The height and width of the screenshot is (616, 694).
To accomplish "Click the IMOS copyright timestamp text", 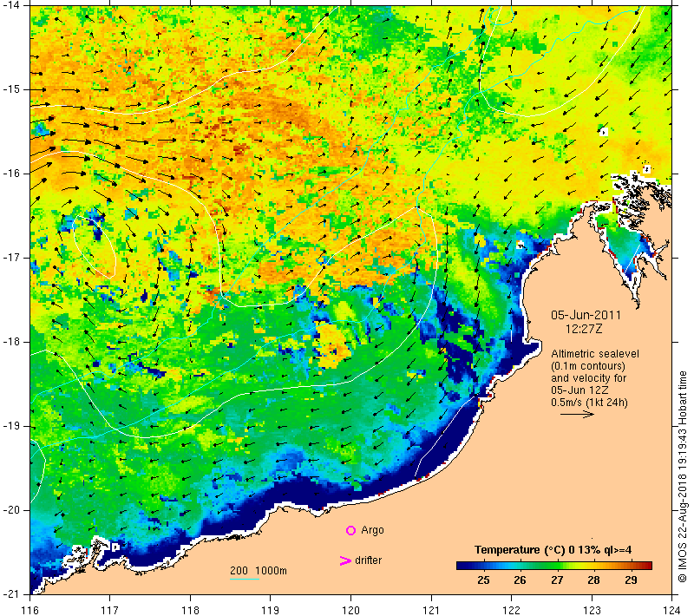I will [x=683, y=477].
